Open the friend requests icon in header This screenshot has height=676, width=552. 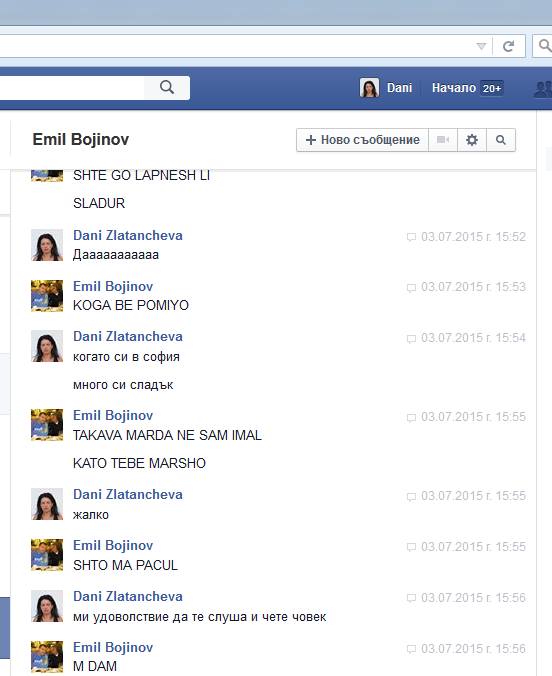[x=543, y=88]
